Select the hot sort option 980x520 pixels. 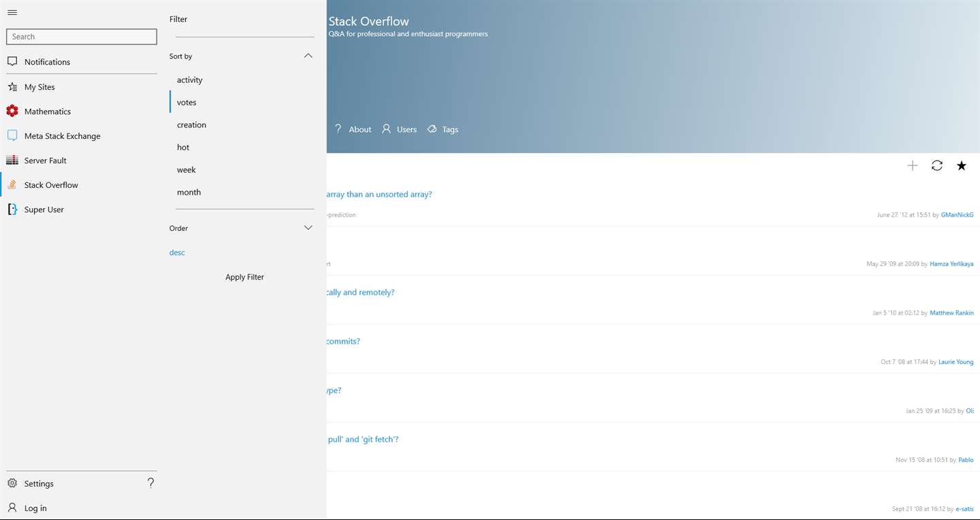pyautogui.click(x=183, y=147)
